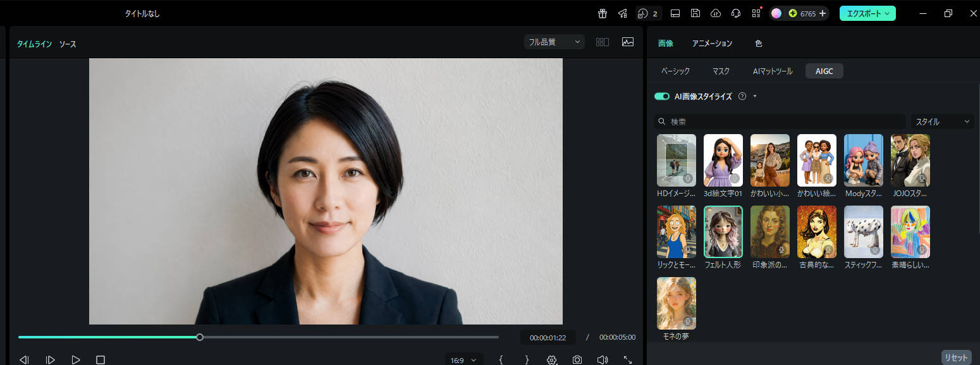
Task: Open the スタイル filter dropdown
Action: pos(942,121)
